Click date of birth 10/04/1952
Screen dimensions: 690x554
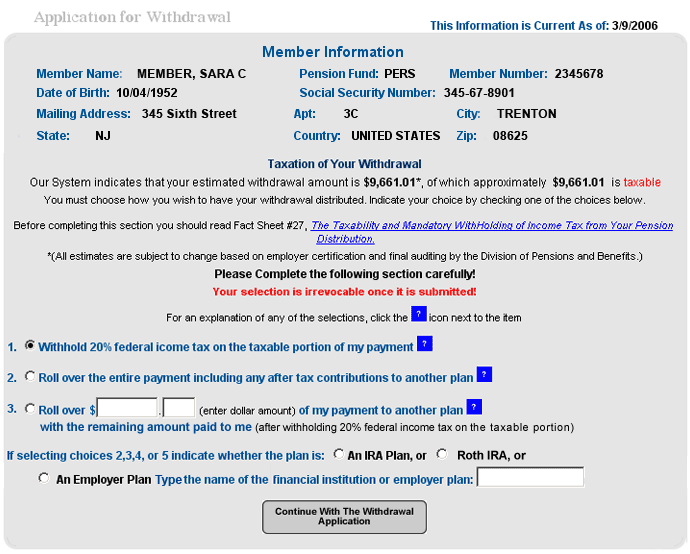[x=147, y=93]
